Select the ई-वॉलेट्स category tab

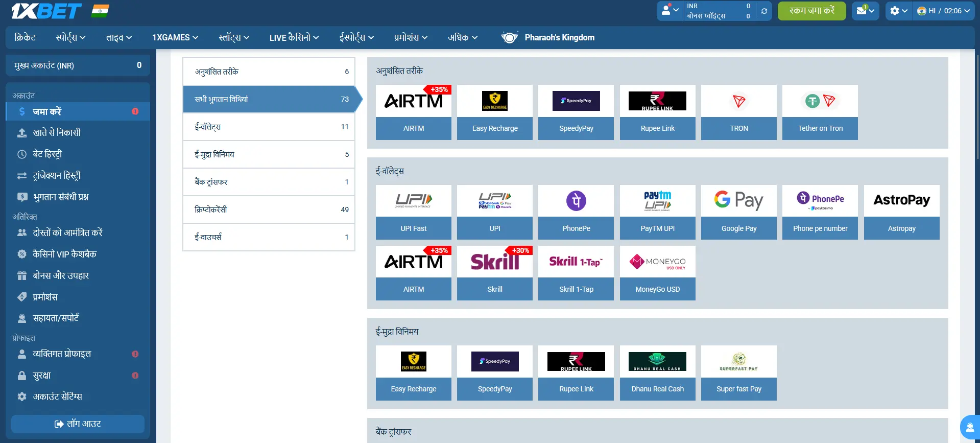(269, 127)
